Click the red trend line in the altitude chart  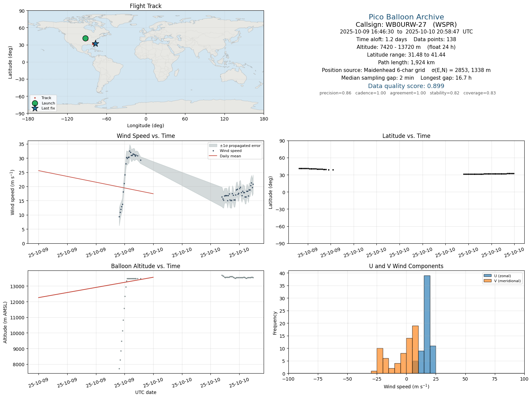point(96,287)
